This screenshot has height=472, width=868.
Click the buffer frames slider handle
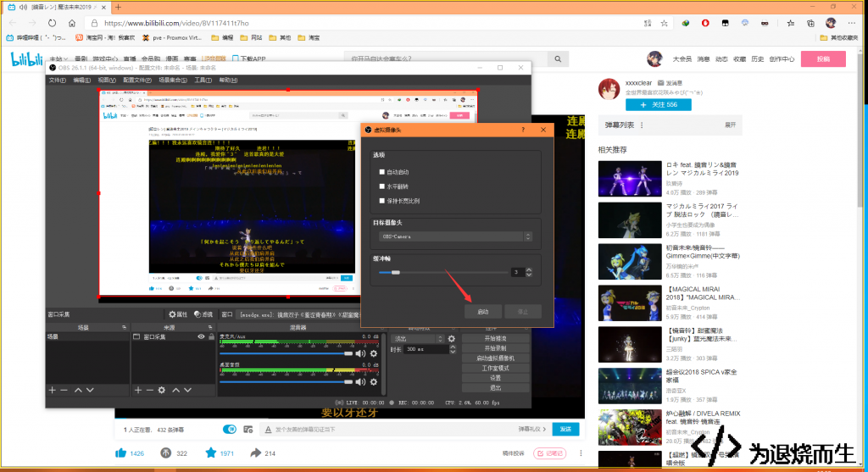395,272
